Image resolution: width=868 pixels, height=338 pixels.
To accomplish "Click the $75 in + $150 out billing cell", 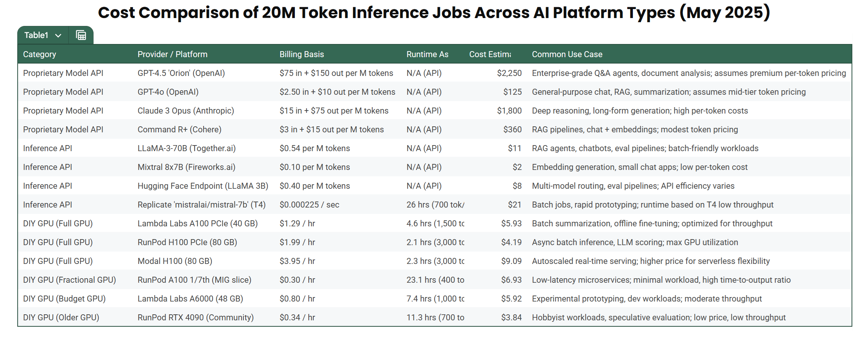I will 336,73.
